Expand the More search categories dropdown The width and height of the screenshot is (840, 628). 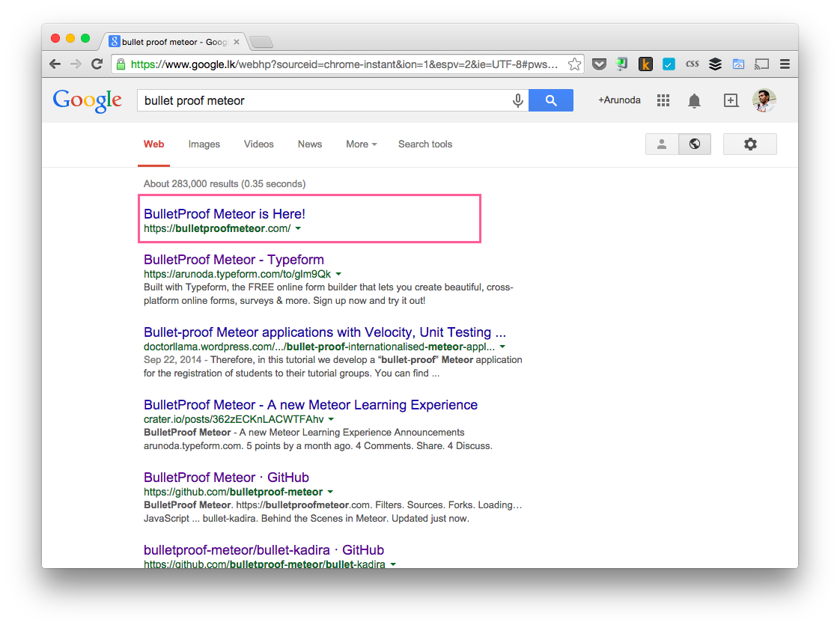[361, 144]
